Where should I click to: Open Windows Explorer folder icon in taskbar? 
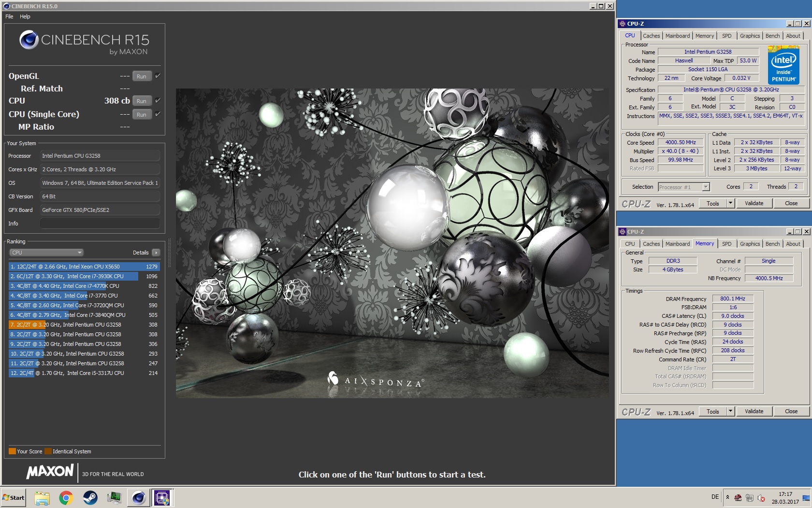point(42,497)
